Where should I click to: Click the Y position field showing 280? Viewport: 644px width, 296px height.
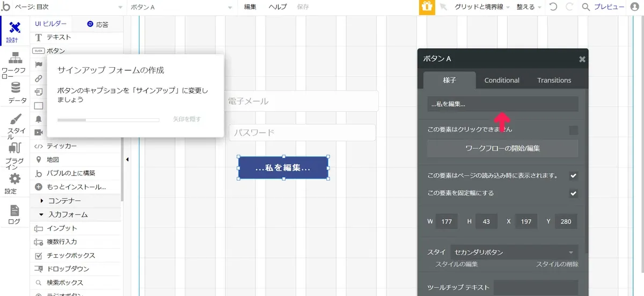[x=566, y=221]
